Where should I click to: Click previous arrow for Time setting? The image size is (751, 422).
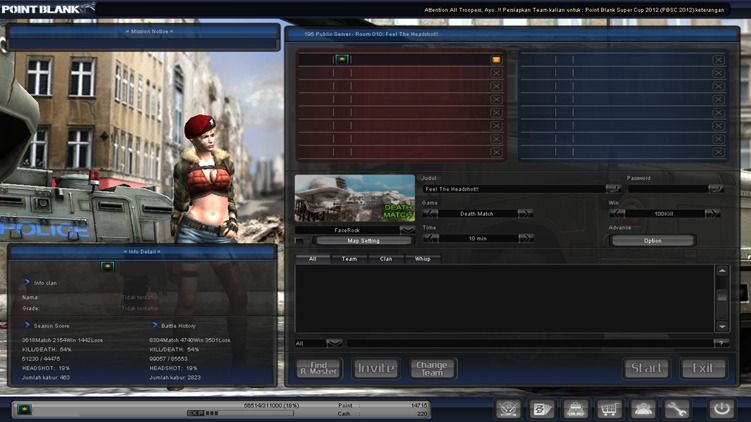[x=430, y=238]
